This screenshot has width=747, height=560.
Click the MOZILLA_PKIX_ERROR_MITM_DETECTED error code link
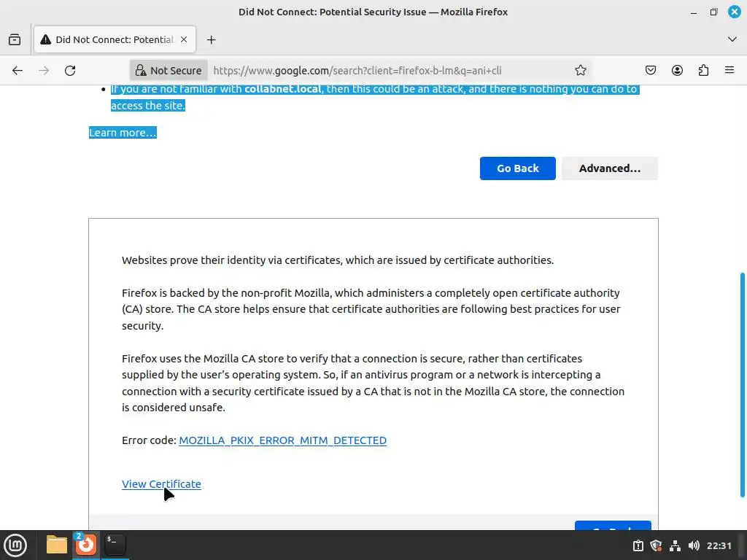pos(282,440)
